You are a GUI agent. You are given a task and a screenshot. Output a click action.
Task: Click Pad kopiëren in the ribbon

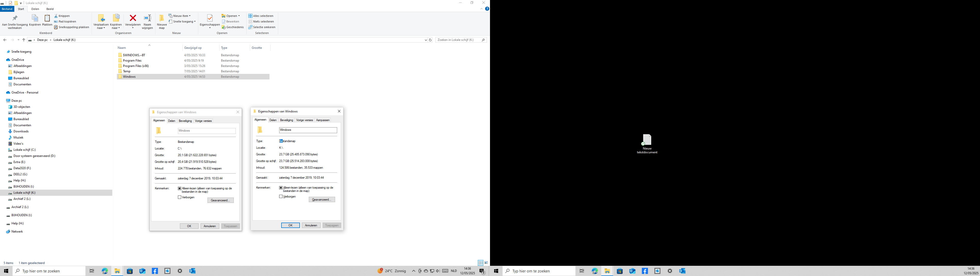[x=65, y=22]
